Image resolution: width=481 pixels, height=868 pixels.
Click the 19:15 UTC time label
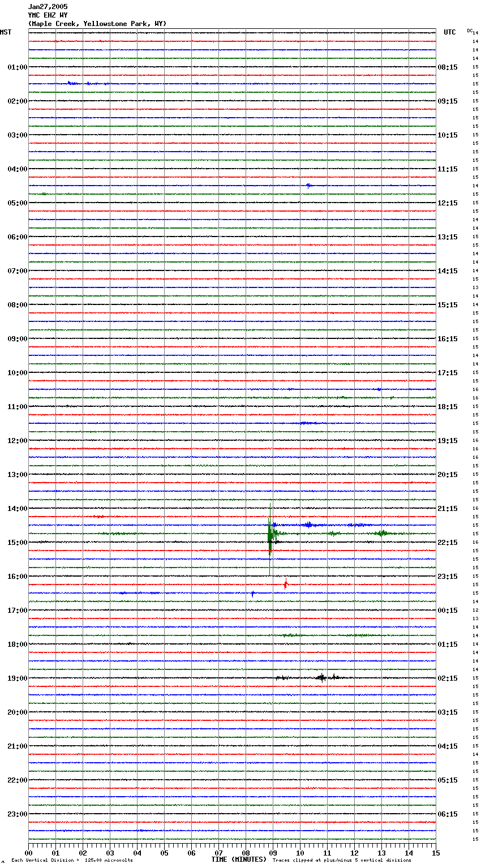click(x=448, y=441)
